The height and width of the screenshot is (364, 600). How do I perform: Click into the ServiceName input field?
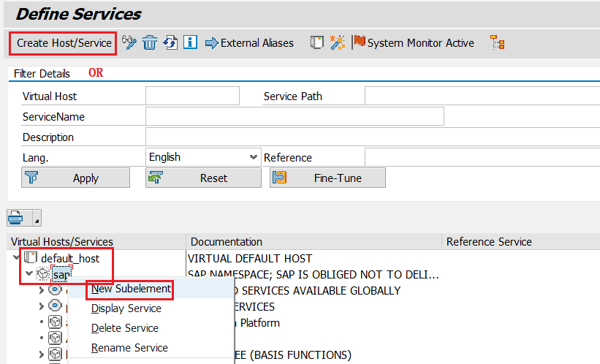[x=295, y=117]
